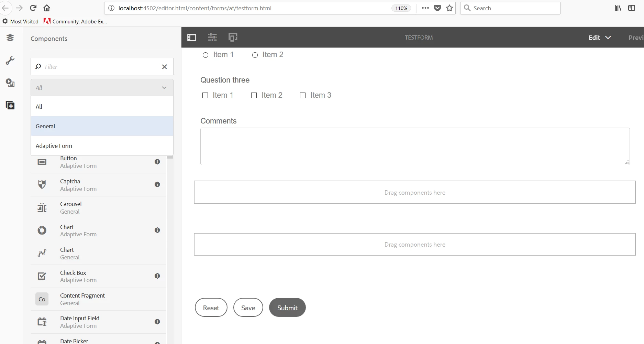Viewport: 644px width, 344px height.
Task: Open the Properties wrench icon in side rail
Action: tap(10, 61)
